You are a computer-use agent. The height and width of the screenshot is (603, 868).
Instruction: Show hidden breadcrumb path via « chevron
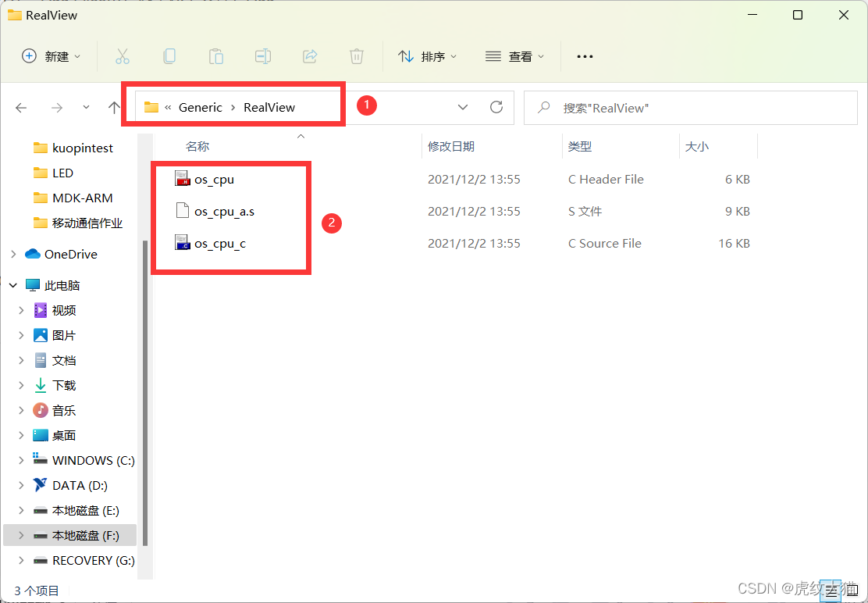point(168,108)
